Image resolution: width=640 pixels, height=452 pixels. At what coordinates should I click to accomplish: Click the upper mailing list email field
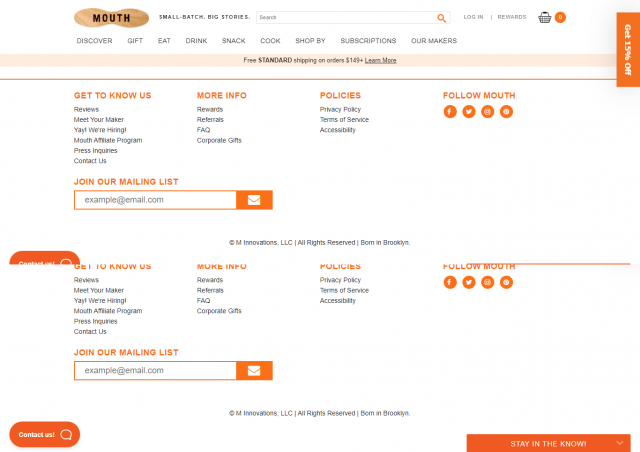tap(155, 200)
